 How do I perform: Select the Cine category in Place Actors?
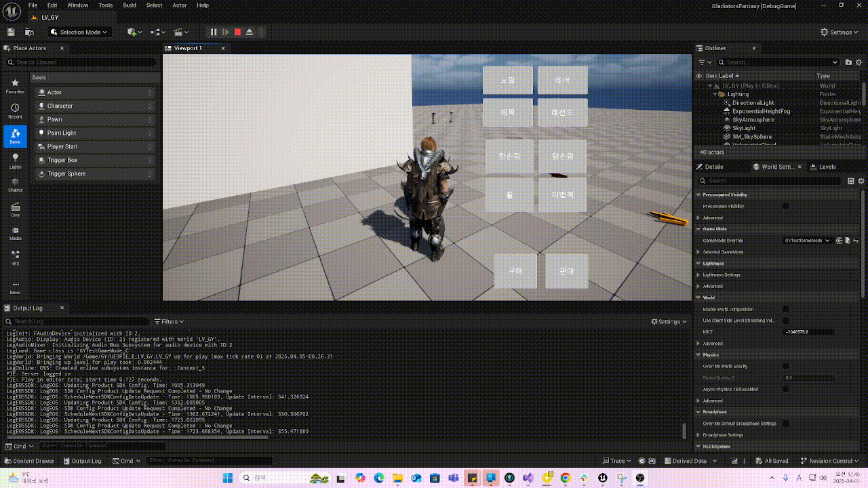point(15,209)
